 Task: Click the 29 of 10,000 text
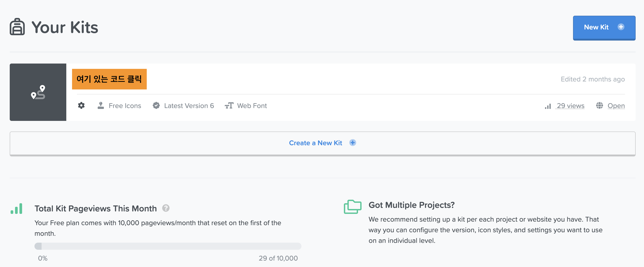[278, 258]
